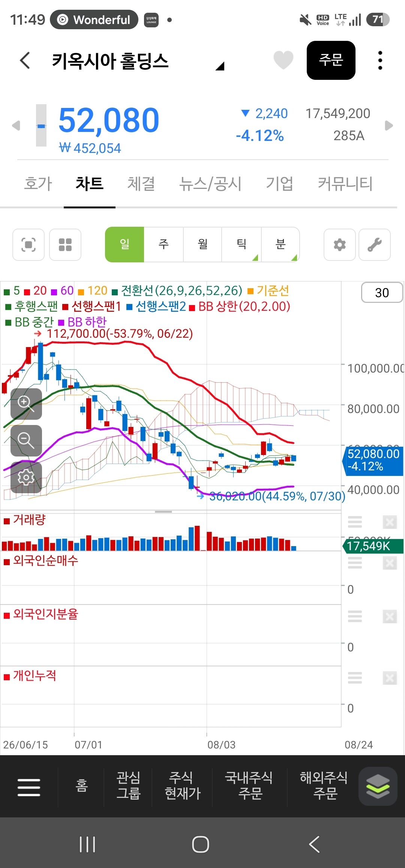This screenshot has height=868, width=405.
Task: Grab the chart panel resize handle bar
Action: coord(163,512)
